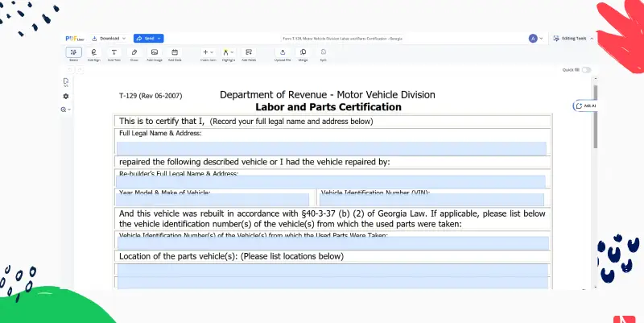
Task: Open the Add Image tool
Action: tap(155, 52)
